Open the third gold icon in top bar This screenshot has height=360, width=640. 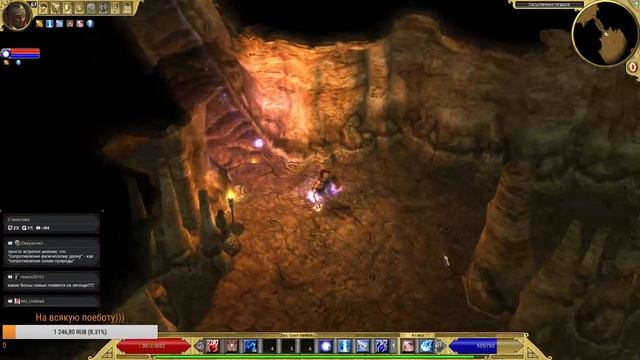pyautogui.click(x=67, y=8)
